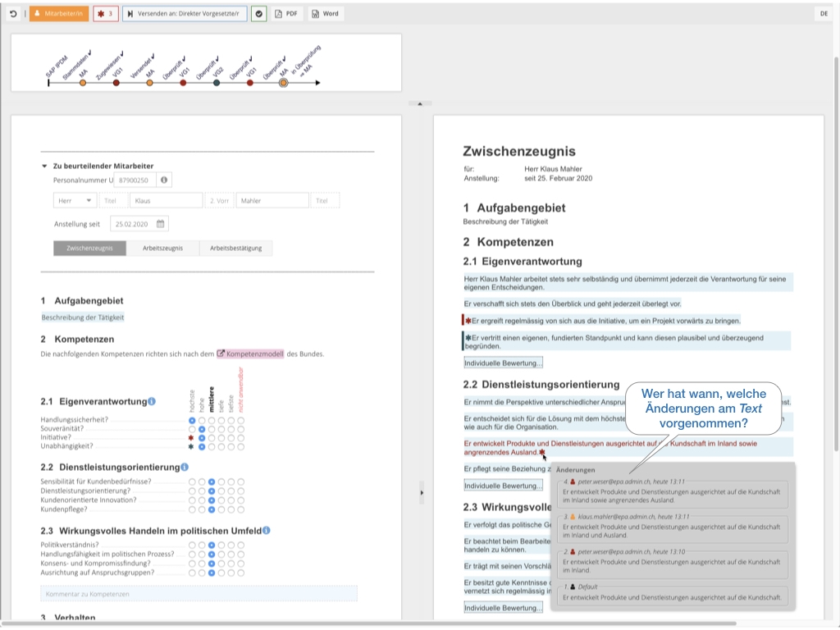Viewport: 840px width, 630px height.
Task: Click Überprüft VG2 dark marker on timeline
Action: 217,83
